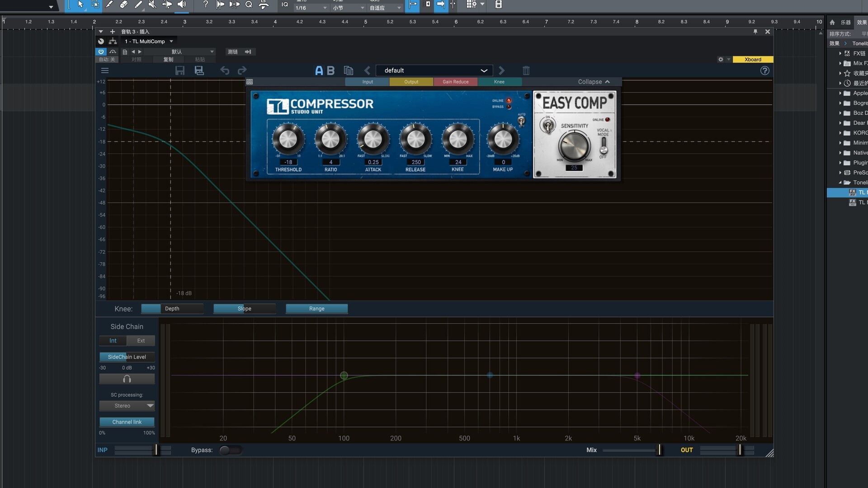Toggle the plugin power activate button
Screen dimensions: 868x488
tap(101, 52)
